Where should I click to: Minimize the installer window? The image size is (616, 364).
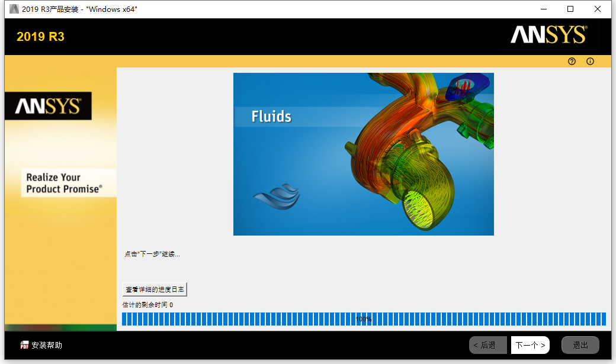click(544, 9)
